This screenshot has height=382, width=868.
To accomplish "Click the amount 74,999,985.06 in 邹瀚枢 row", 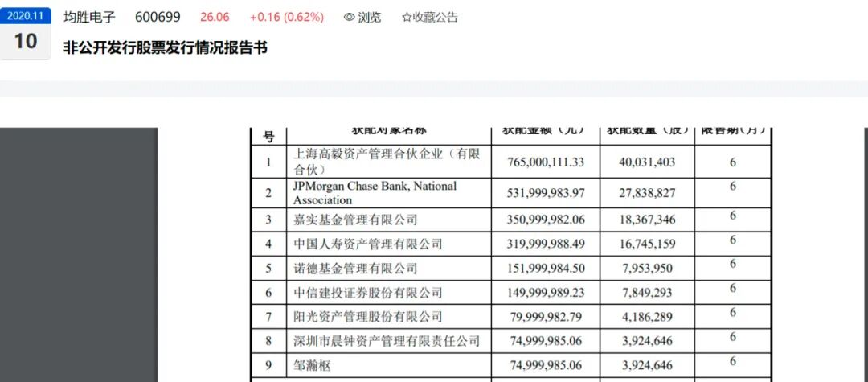I will point(545,365).
